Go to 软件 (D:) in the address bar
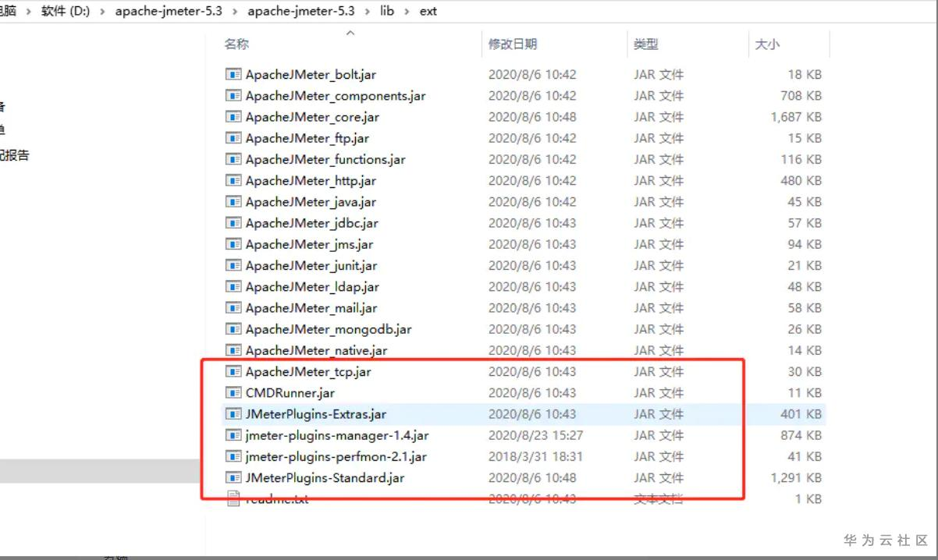Viewport: 938px width, 560px height. [x=66, y=12]
